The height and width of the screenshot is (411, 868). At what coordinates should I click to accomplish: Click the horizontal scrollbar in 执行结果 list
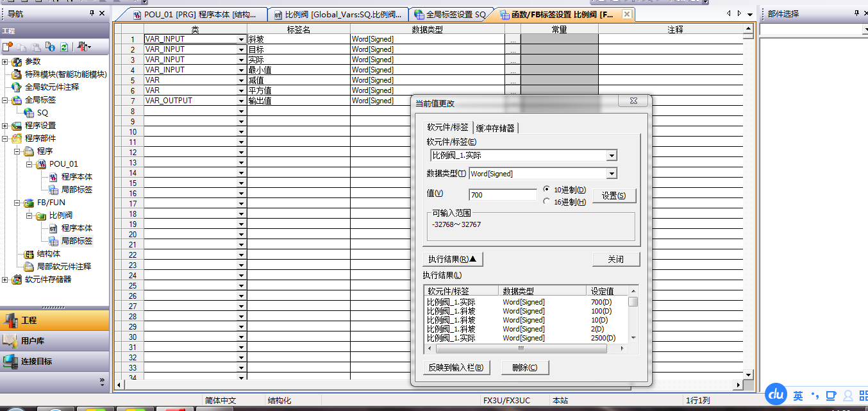[521, 348]
